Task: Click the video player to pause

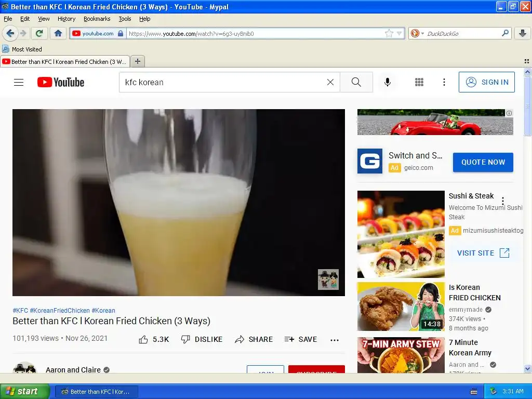Action: click(x=179, y=202)
